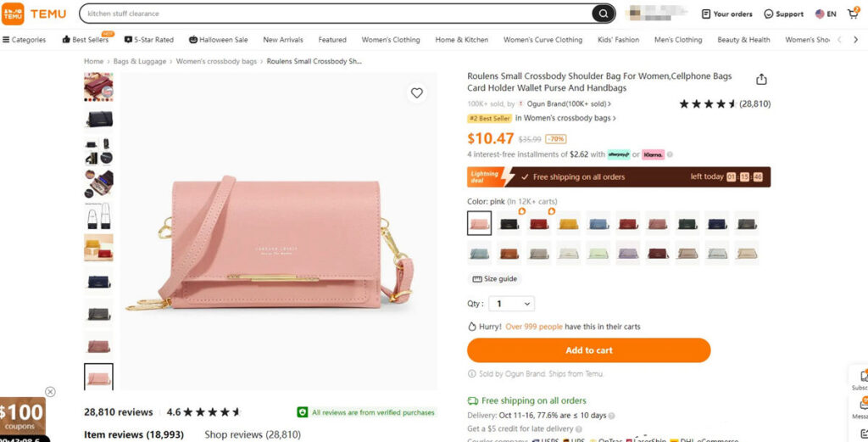Screen dimensions: 868x442
Task: Switch to Shop reviews tab
Action: click(x=253, y=434)
